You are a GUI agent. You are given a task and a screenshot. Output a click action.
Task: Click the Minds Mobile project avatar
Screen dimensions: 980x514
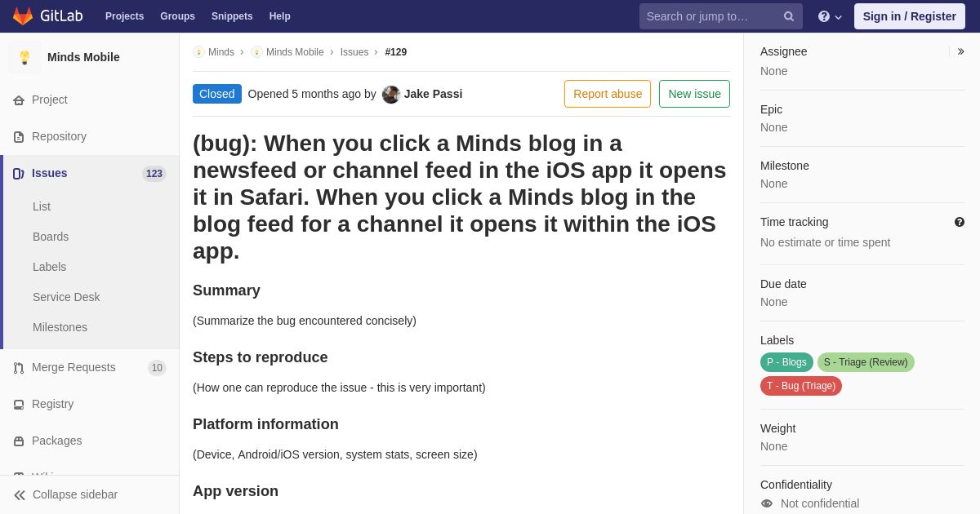click(24, 57)
